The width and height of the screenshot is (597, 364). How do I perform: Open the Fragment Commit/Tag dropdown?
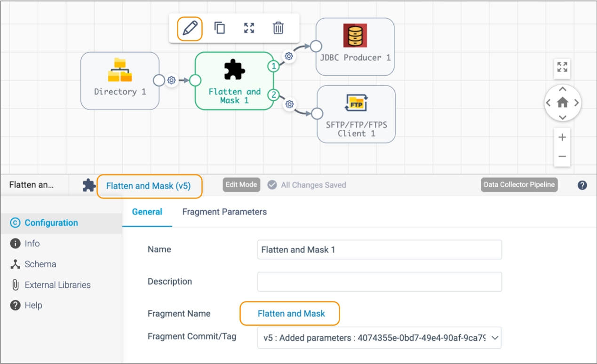click(x=379, y=337)
